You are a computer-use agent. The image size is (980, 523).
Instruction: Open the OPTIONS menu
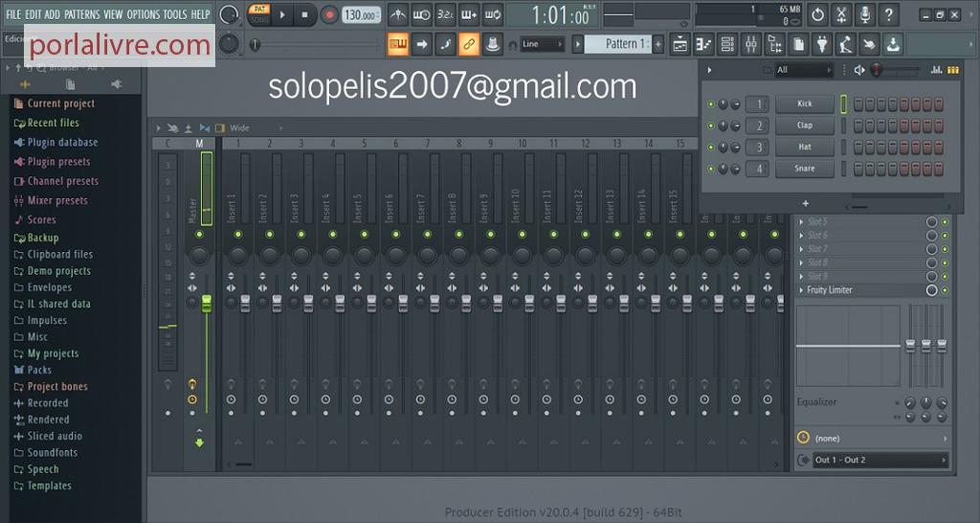pyautogui.click(x=144, y=13)
